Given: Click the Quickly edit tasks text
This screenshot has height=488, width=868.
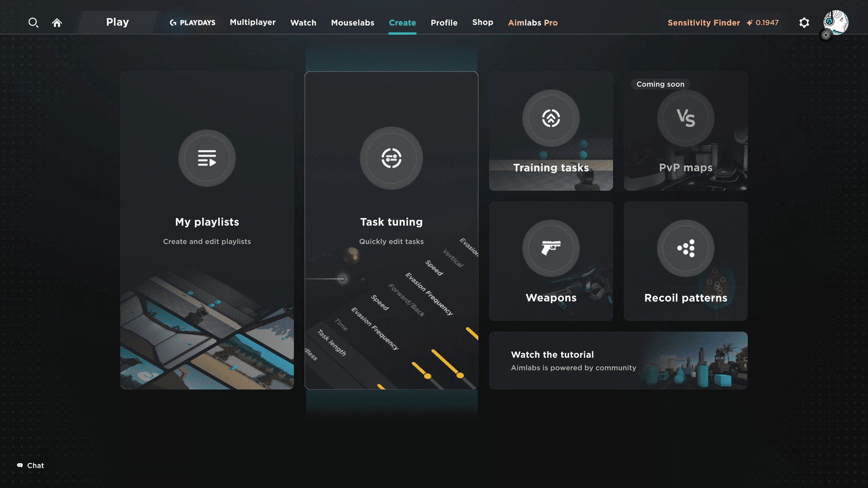Looking at the screenshot, I should [x=391, y=241].
